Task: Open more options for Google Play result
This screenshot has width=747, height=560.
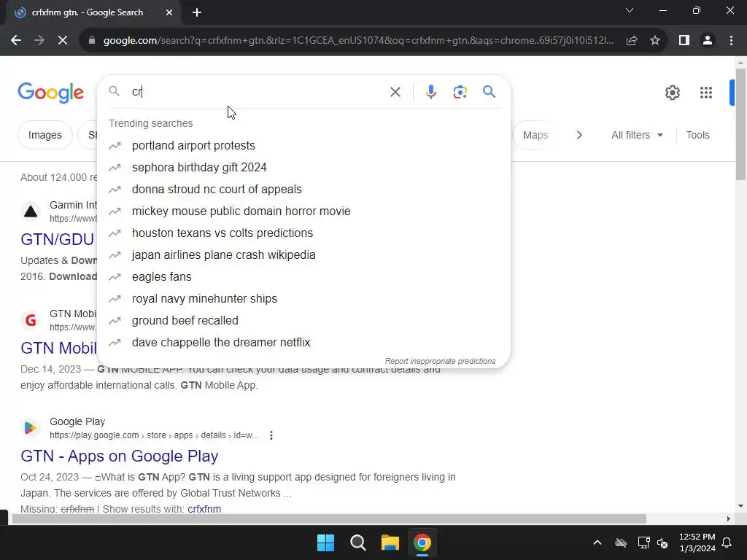Action: 271,435
